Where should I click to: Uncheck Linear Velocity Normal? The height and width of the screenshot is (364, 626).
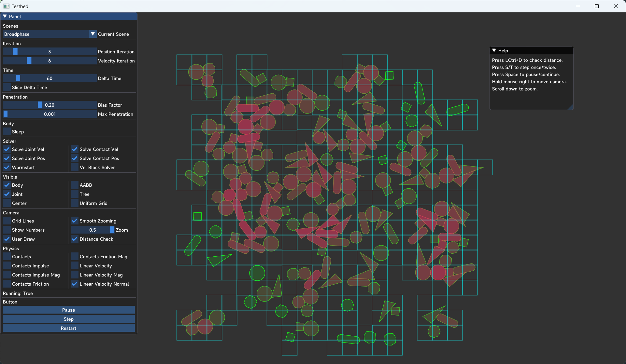(75, 284)
